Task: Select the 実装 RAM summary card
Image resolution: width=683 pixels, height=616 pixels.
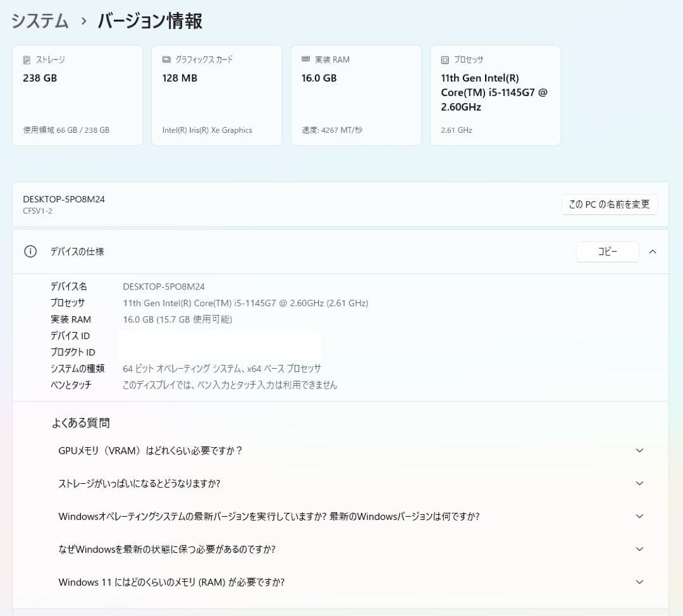Action: coord(355,95)
